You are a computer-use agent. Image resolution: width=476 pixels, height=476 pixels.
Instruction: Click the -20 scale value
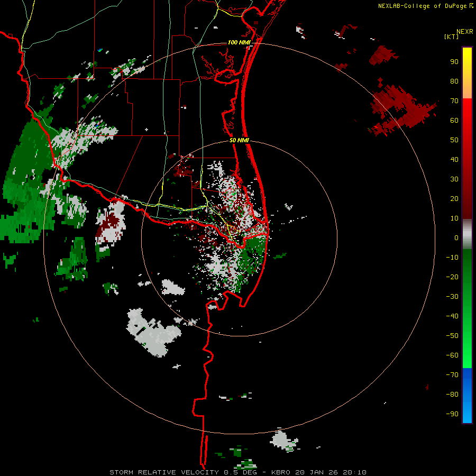[x=452, y=277]
